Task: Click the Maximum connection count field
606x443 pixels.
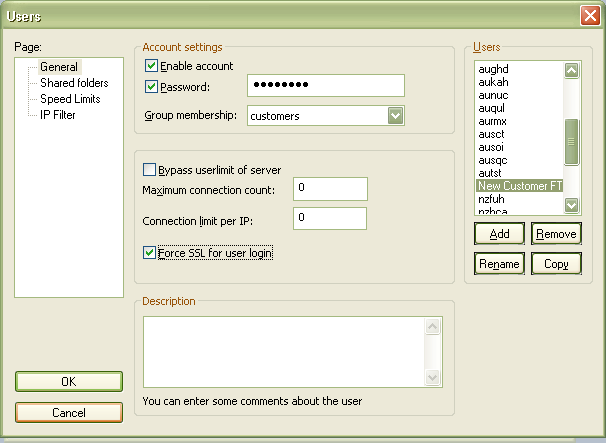Action: [330, 188]
